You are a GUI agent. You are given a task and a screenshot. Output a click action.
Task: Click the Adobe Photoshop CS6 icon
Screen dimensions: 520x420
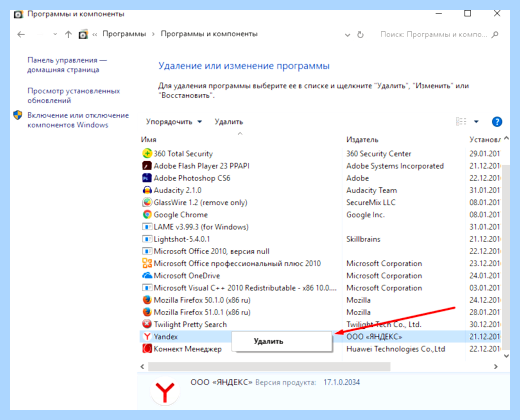click(147, 178)
